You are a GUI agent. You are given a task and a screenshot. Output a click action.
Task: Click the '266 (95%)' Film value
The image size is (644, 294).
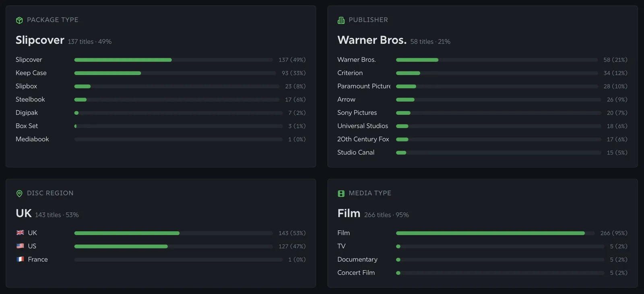(614, 233)
